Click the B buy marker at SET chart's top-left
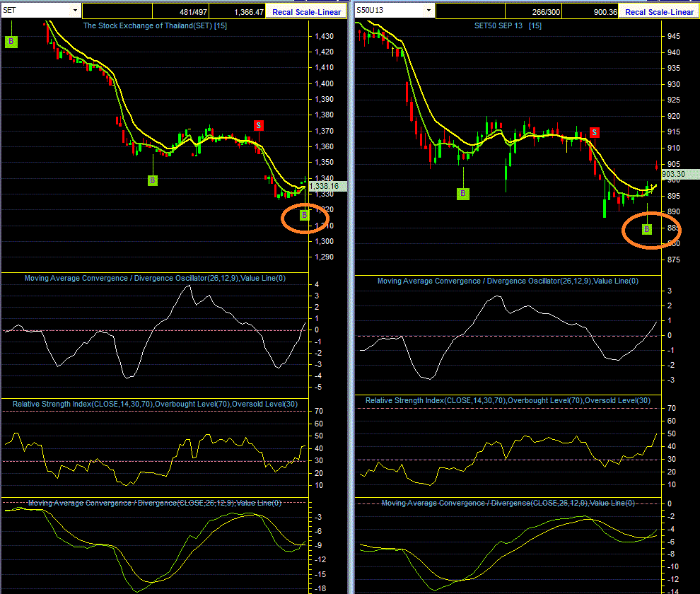This screenshot has height=594, width=700. click(x=11, y=42)
